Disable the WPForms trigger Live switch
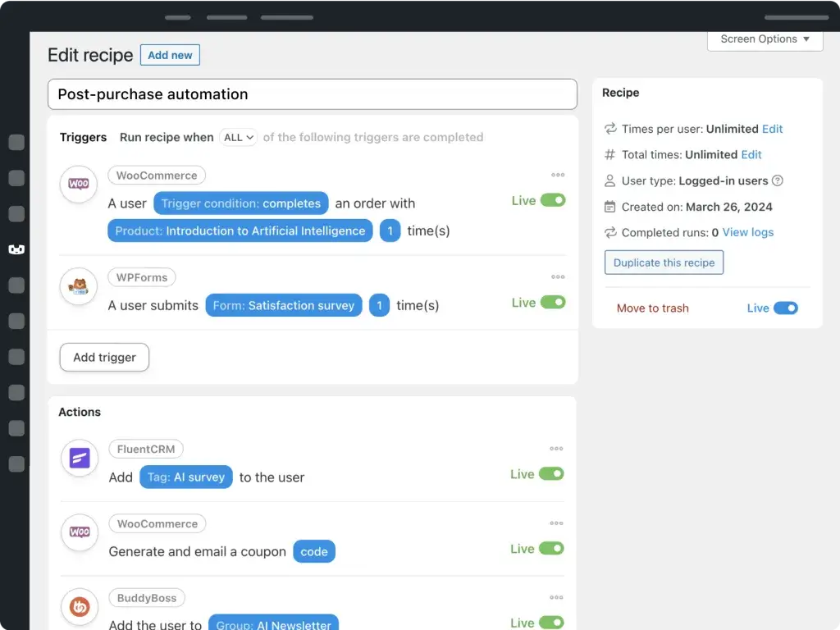The width and height of the screenshot is (840, 630). (x=553, y=302)
